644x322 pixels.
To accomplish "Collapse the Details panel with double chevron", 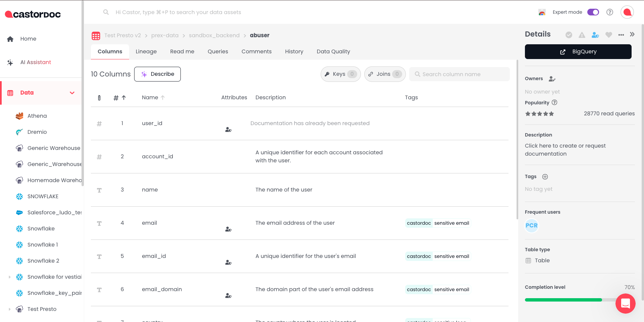I will tap(632, 35).
